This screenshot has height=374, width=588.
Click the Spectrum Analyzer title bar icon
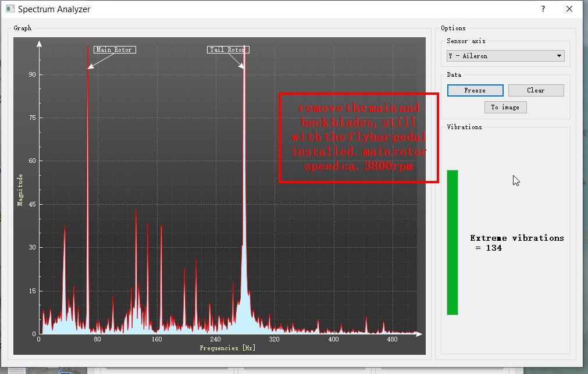pos(10,9)
